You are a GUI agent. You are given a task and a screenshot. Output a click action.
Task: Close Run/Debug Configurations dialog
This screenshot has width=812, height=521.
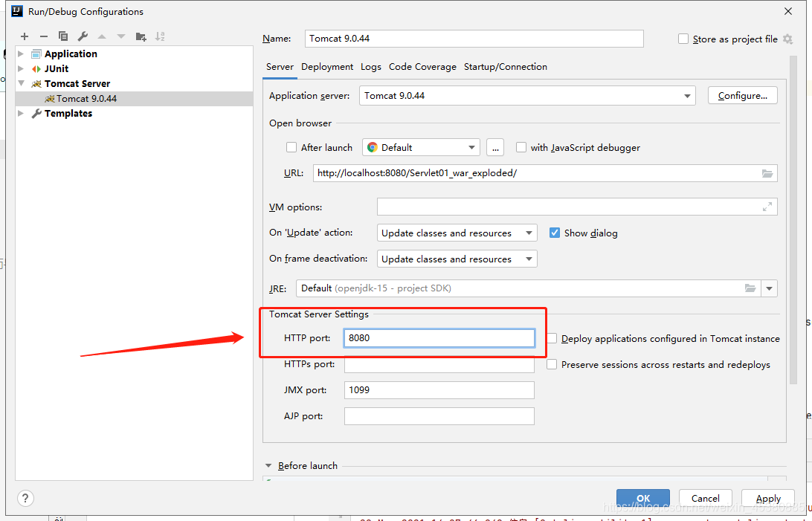tap(788, 11)
